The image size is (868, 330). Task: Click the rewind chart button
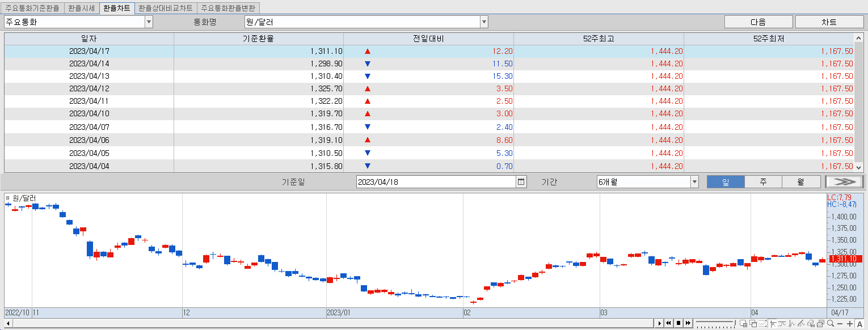(x=668, y=323)
